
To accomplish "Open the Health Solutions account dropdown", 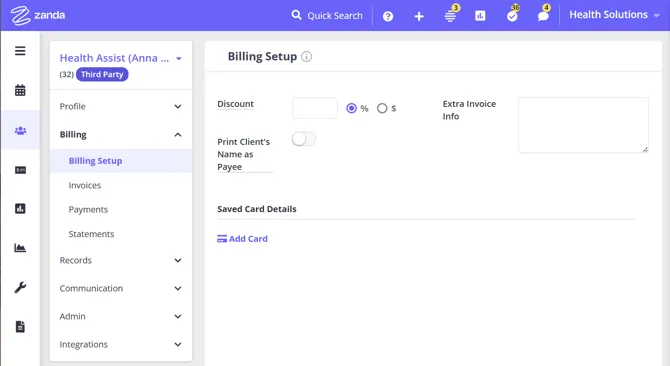I will [x=614, y=15].
